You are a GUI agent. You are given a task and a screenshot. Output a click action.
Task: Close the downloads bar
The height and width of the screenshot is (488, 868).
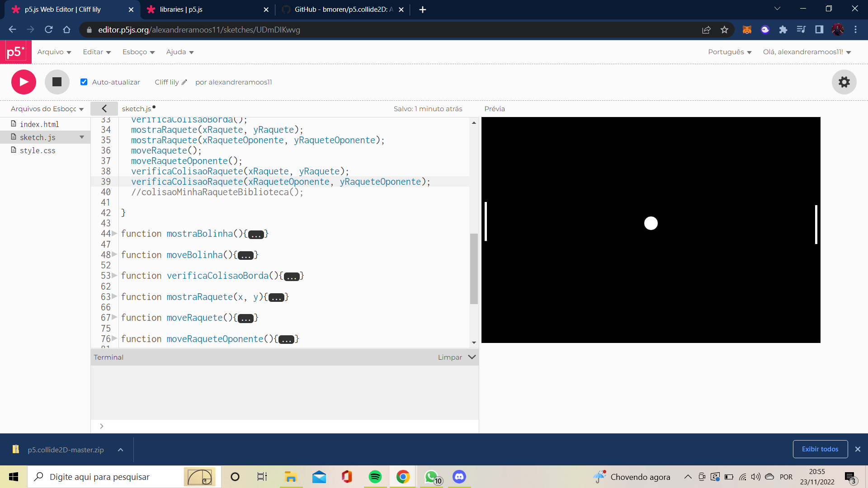[x=858, y=449]
